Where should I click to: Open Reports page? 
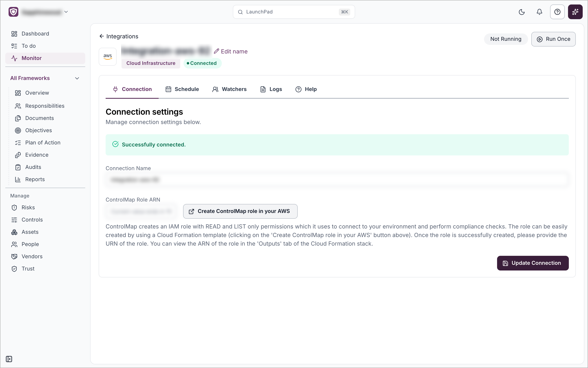pos(47,179)
